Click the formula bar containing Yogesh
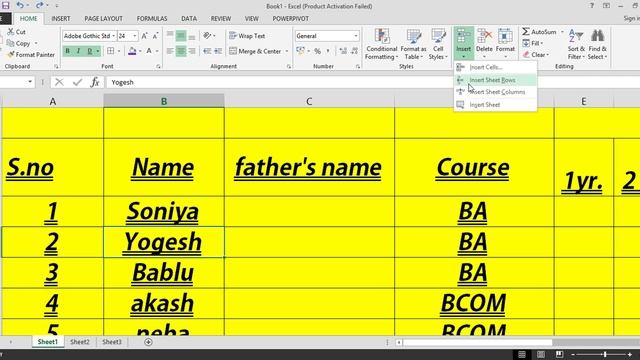This screenshot has height=360, width=640. pyautogui.click(x=372, y=82)
